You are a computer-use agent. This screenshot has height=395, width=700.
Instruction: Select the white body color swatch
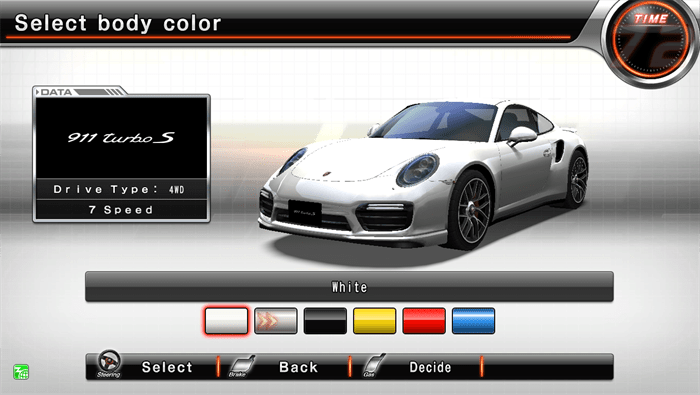pos(226,320)
